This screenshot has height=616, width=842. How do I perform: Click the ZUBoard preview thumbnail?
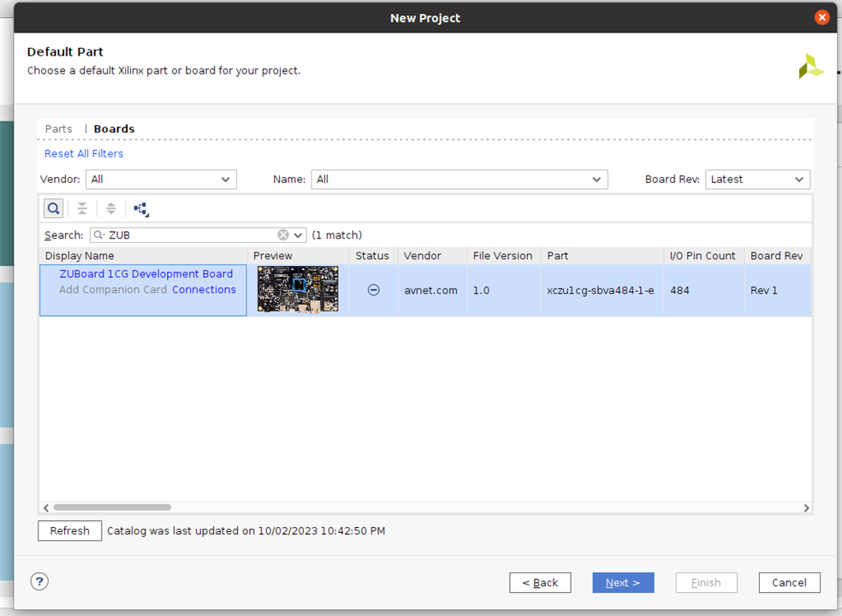(298, 290)
